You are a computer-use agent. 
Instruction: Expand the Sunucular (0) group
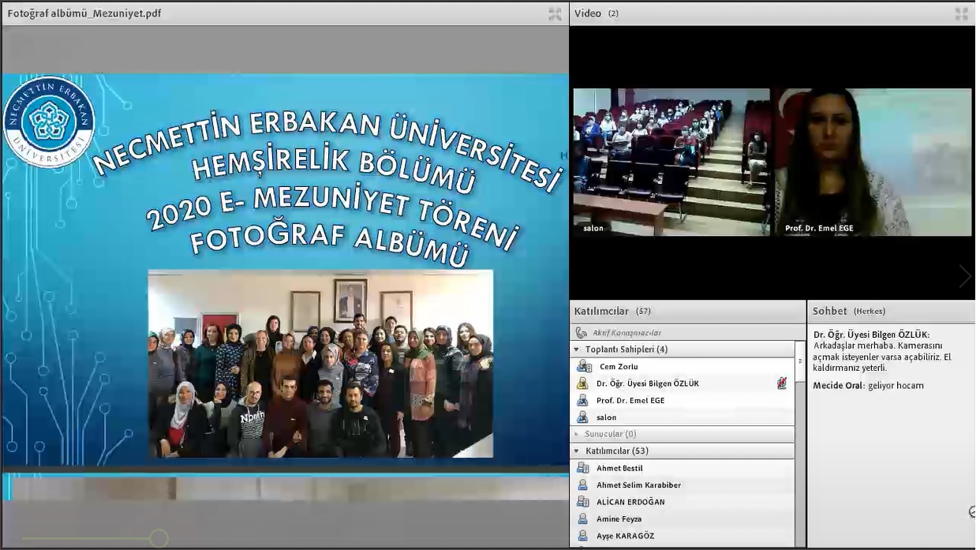pos(577,434)
